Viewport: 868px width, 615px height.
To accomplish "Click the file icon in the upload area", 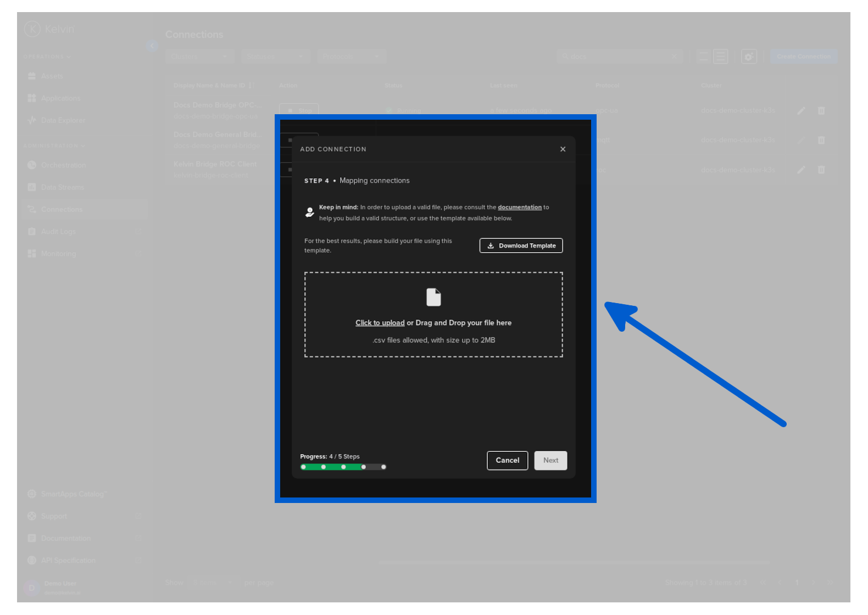I will pyautogui.click(x=433, y=297).
